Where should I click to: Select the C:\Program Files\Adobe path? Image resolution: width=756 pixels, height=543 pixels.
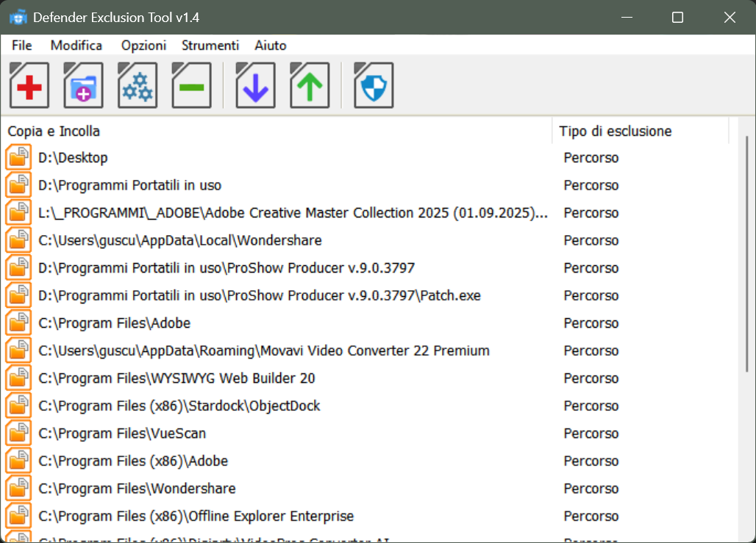pyautogui.click(x=114, y=323)
